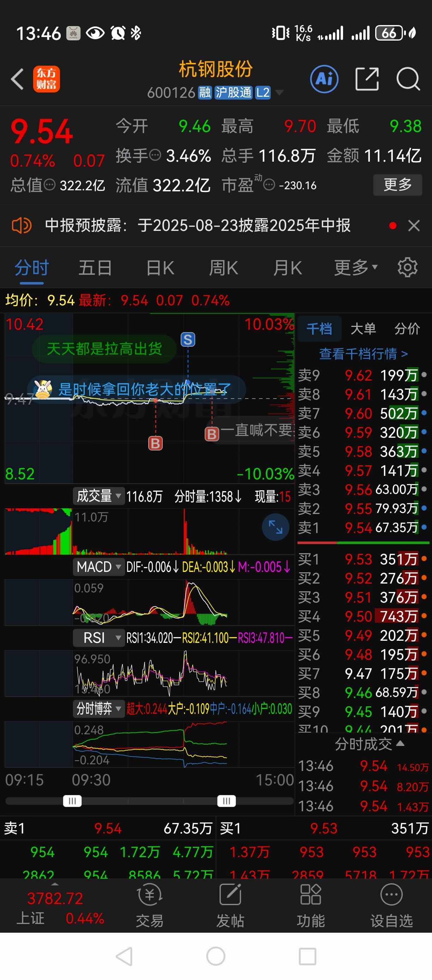Switch to 五日 chart tab
The image size is (432, 980).
95,268
